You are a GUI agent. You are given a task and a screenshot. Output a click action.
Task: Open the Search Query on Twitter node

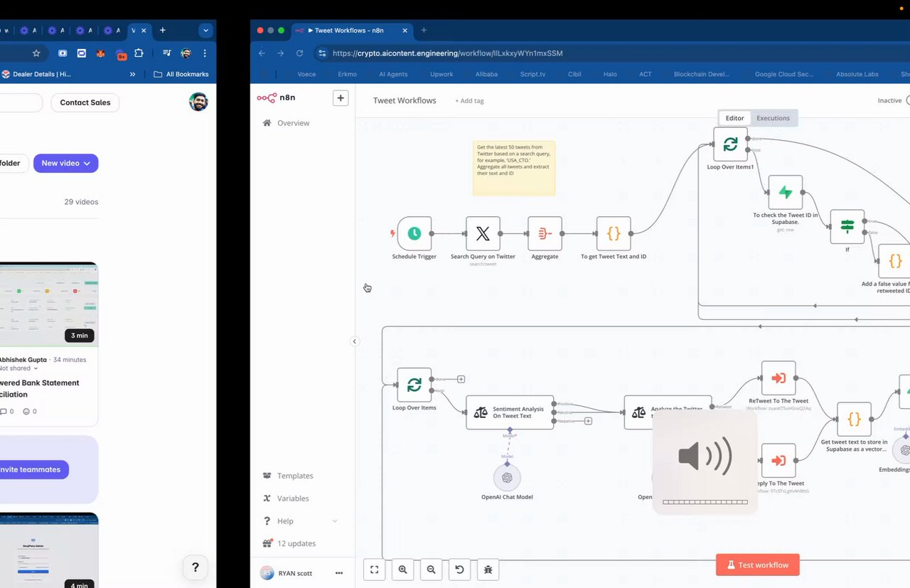click(483, 234)
